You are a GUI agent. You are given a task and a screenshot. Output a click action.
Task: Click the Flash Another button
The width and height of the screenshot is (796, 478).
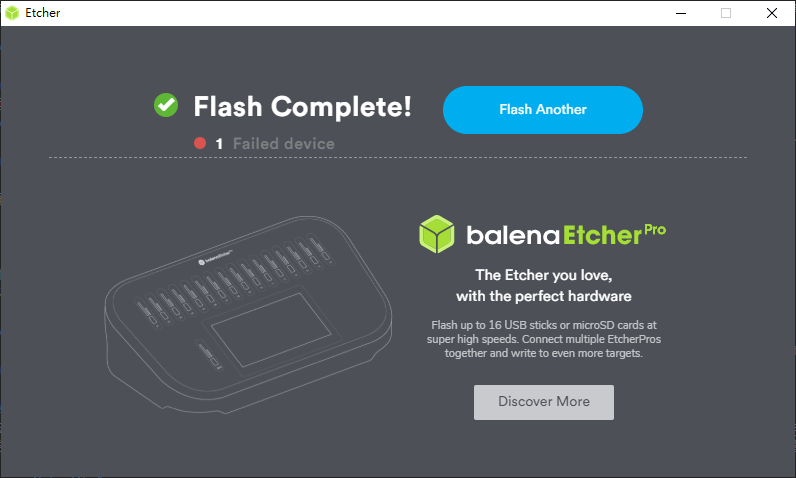[543, 110]
